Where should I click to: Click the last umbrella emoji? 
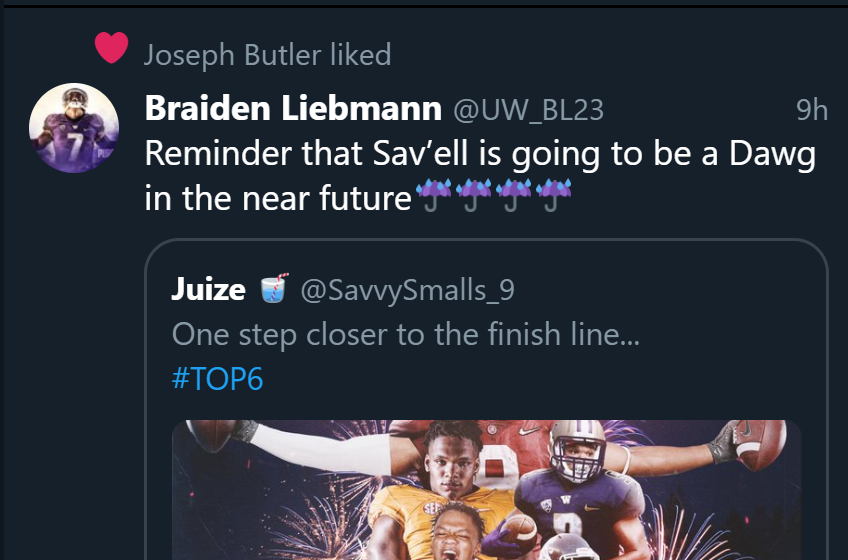tap(551, 197)
